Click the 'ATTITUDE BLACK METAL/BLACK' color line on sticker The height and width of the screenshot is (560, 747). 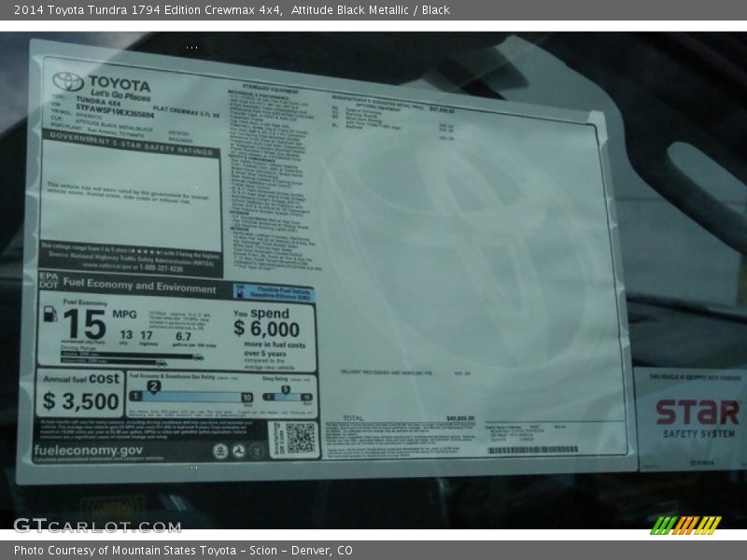pyautogui.click(x=114, y=125)
